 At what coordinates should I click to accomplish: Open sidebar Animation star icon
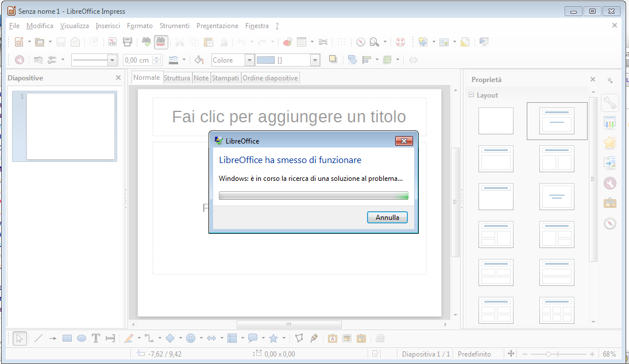click(x=609, y=143)
